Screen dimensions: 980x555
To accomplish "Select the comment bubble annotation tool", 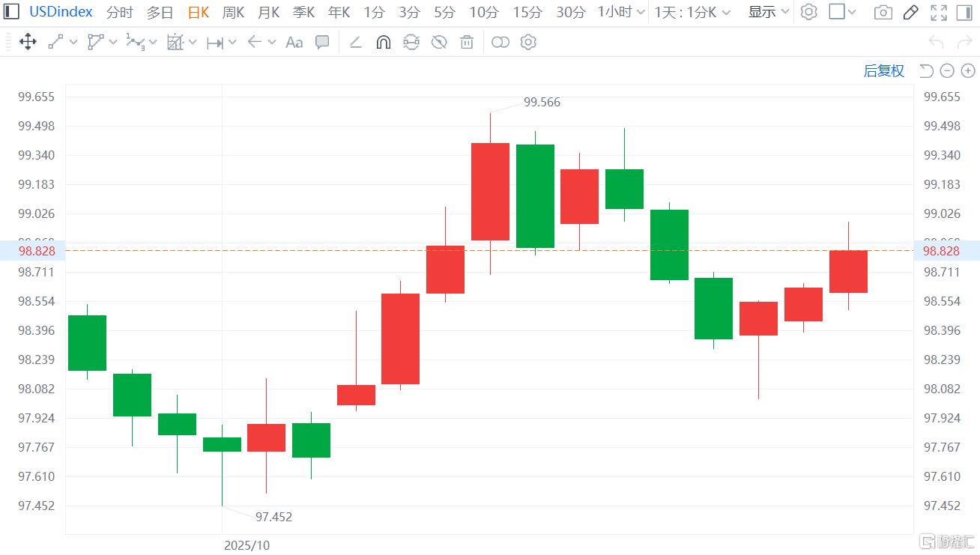I will [x=322, y=42].
